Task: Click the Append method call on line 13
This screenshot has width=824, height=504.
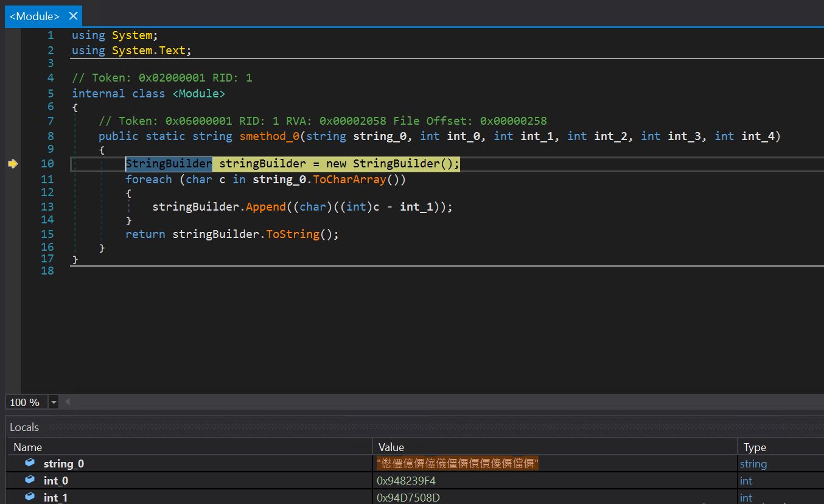Action: [265, 207]
